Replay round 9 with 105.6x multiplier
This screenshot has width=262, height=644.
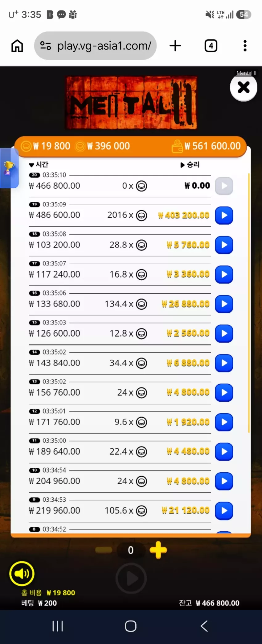[x=224, y=511]
